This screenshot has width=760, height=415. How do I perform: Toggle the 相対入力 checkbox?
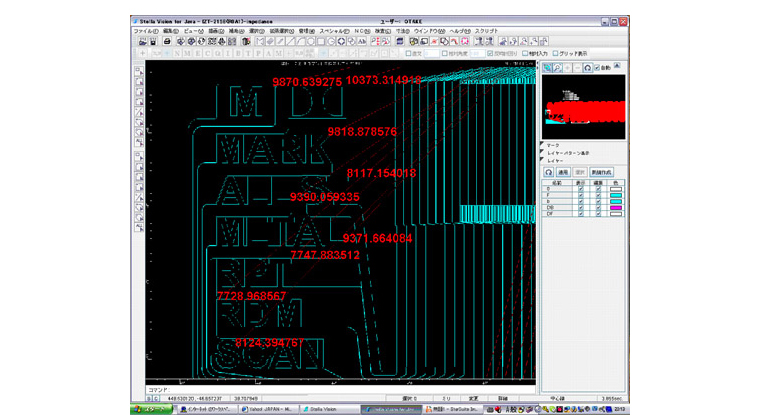click(x=525, y=53)
